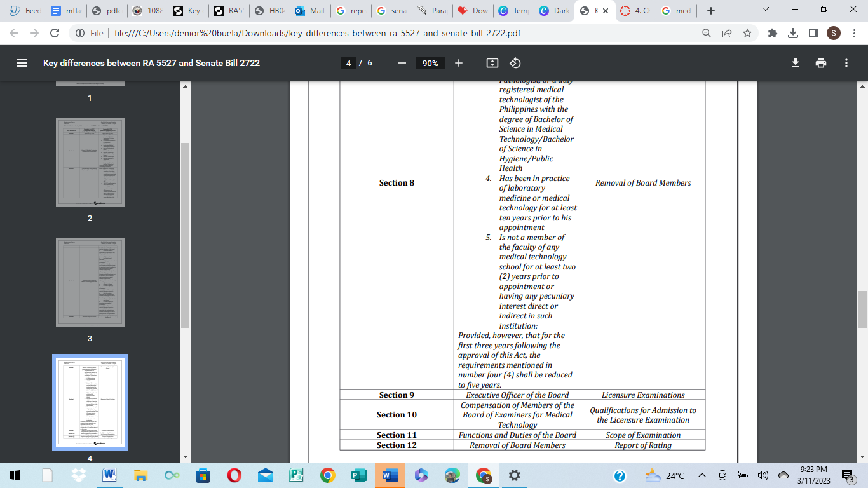Switch to the 'Para' tab
Image resolution: width=868 pixels, height=488 pixels.
tap(432, 11)
